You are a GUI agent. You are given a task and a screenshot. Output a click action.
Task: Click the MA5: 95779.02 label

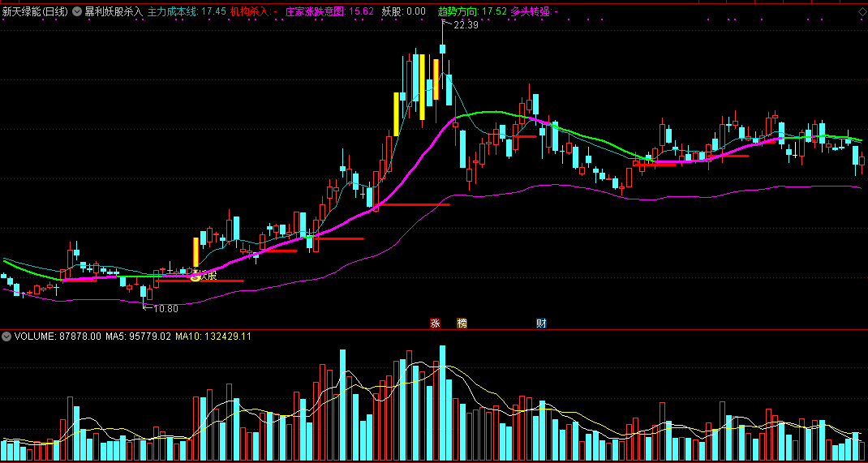pyautogui.click(x=138, y=336)
